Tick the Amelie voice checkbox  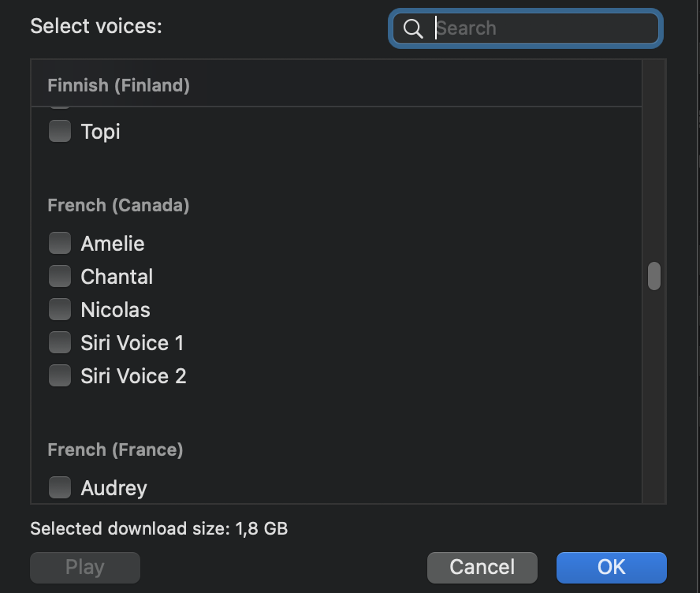point(60,243)
